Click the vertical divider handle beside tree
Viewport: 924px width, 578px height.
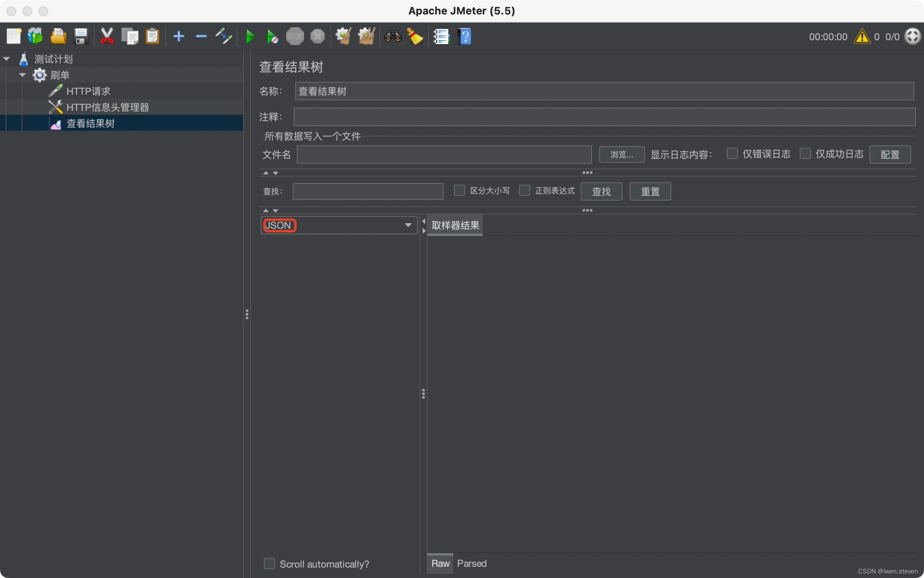coord(247,314)
